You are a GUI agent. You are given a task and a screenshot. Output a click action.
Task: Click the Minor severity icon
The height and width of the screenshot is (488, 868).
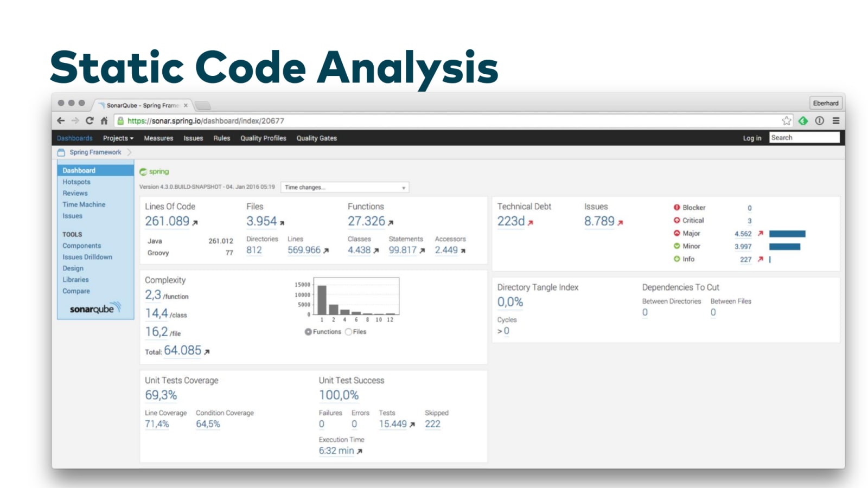[x=676, y=246]
